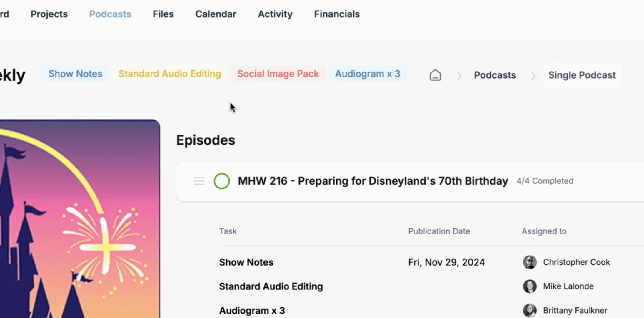Screen dimensions: 644x318
Task: Click the Single Podcast breadcrumb
Action: coord(582,75)
